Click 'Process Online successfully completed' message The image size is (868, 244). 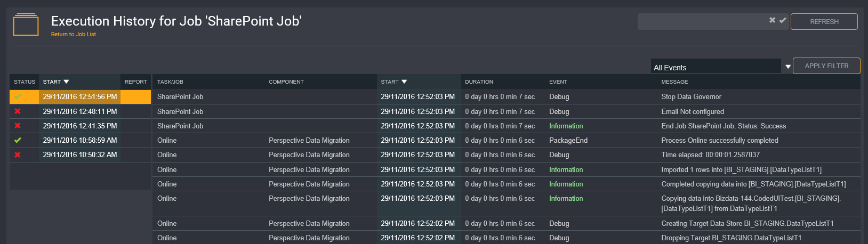pyautogui.click(x=720, y=140)
